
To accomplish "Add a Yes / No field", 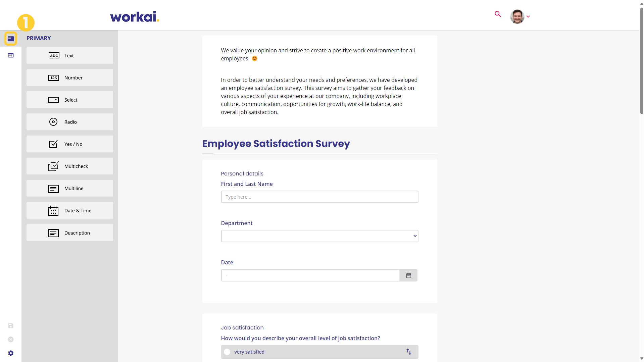I will 70,144.
